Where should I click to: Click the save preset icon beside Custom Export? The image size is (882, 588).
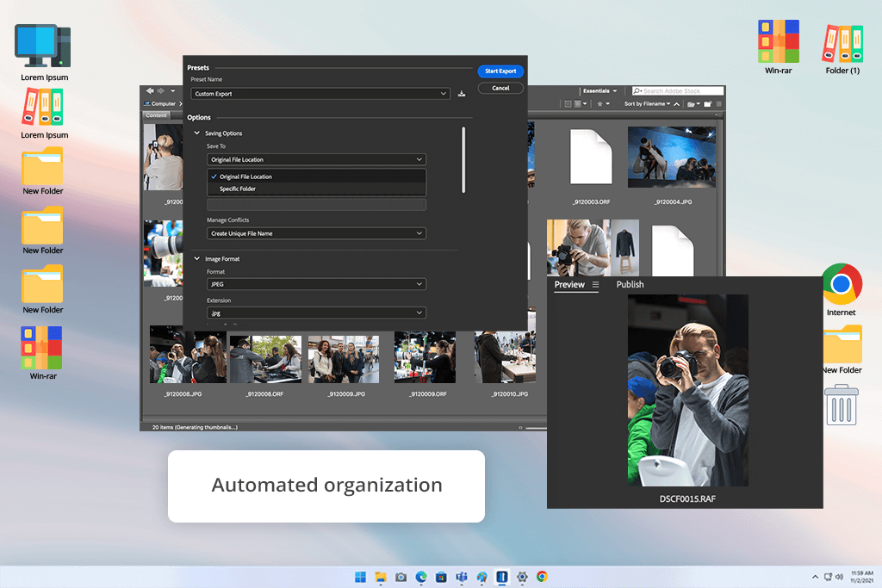[462, 93]
